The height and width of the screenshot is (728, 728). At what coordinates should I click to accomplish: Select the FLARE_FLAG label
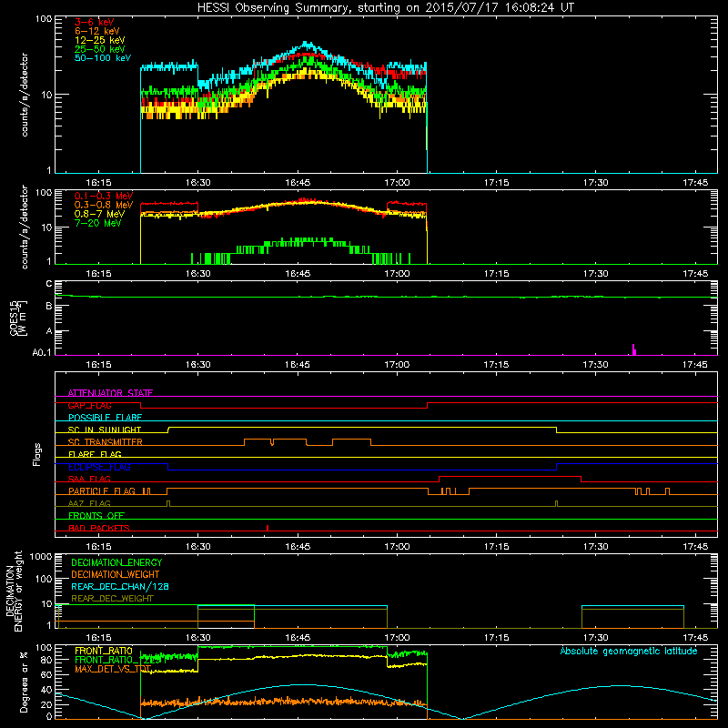[95, 454]
